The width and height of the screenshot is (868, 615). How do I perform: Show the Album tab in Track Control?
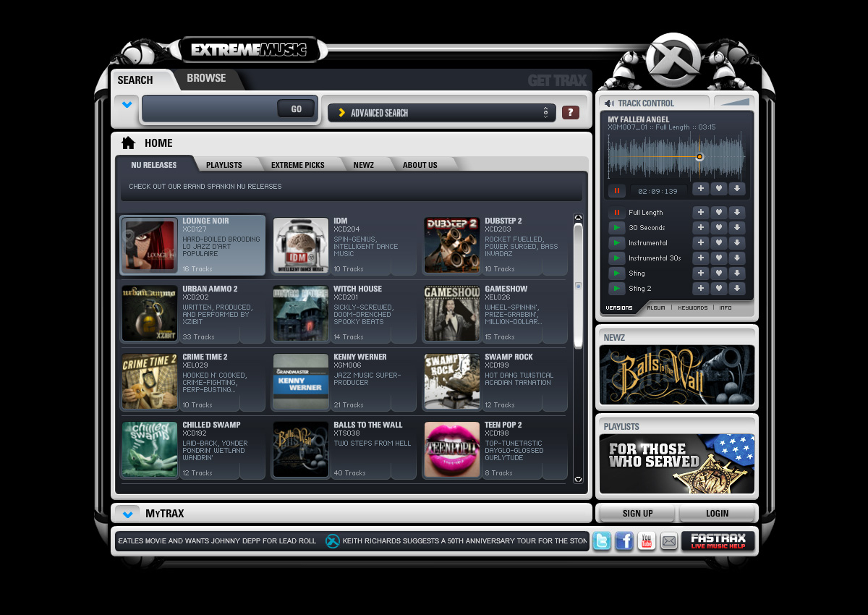pos(656,308)
